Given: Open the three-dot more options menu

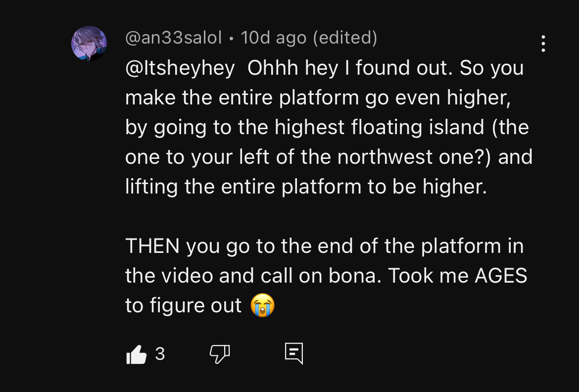Looking at the screenshot, I should 543,44.
